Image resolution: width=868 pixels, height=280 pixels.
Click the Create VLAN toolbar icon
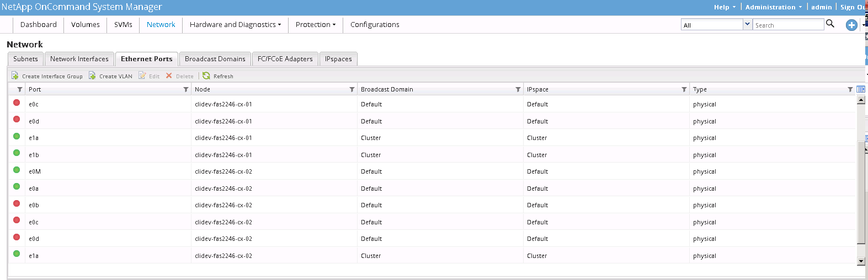coord(92,76)
